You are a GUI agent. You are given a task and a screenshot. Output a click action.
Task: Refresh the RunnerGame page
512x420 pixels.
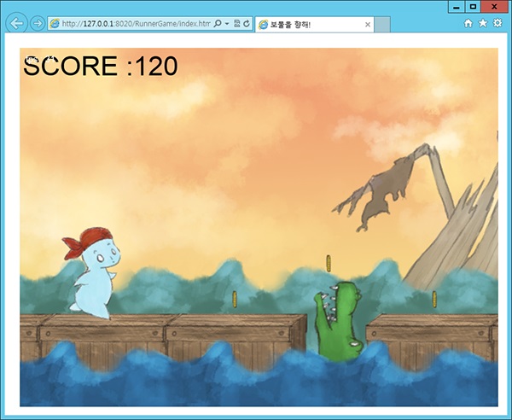tap(247, 25)
